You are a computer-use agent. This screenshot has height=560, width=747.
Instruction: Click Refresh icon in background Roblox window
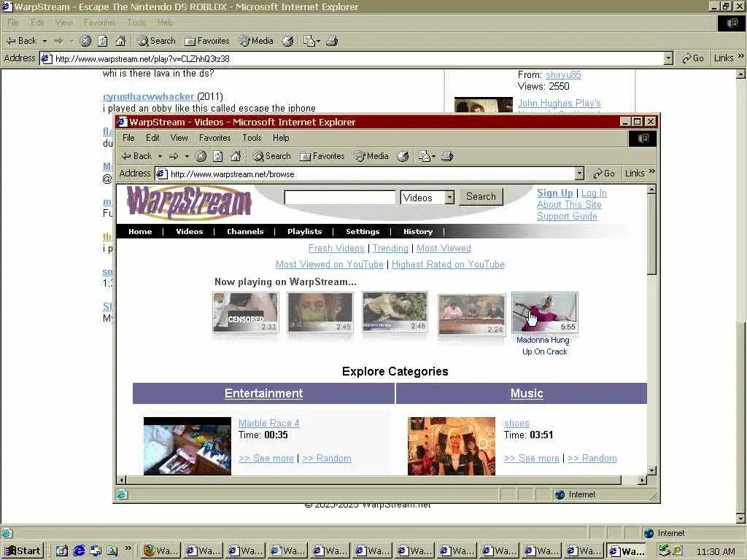tap(103, 41)
